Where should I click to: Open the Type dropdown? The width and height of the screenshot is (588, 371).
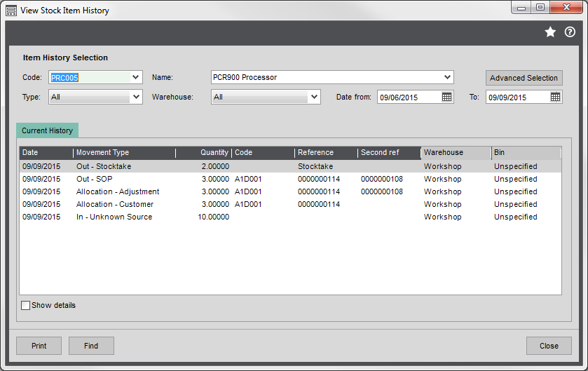[x=136, y=97]
